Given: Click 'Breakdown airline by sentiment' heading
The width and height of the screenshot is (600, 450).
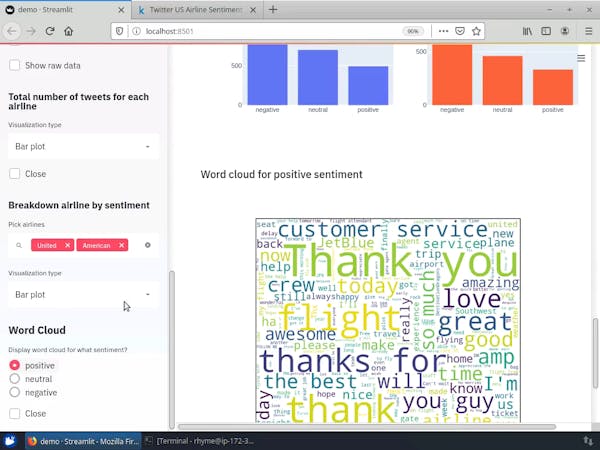Looking at the screenshot, I should tap(79, 205).
